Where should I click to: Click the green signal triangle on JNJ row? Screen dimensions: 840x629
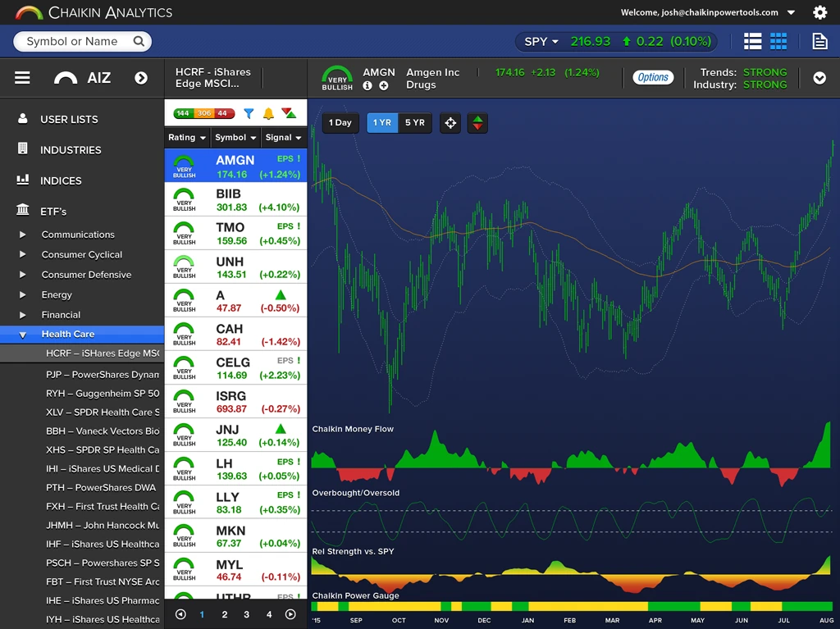[x=281, y=429]
